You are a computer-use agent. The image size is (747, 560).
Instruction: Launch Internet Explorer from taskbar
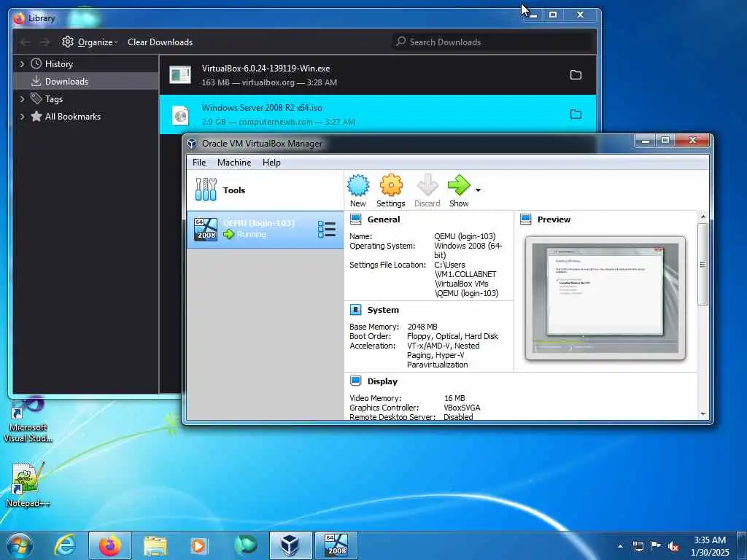65,545
